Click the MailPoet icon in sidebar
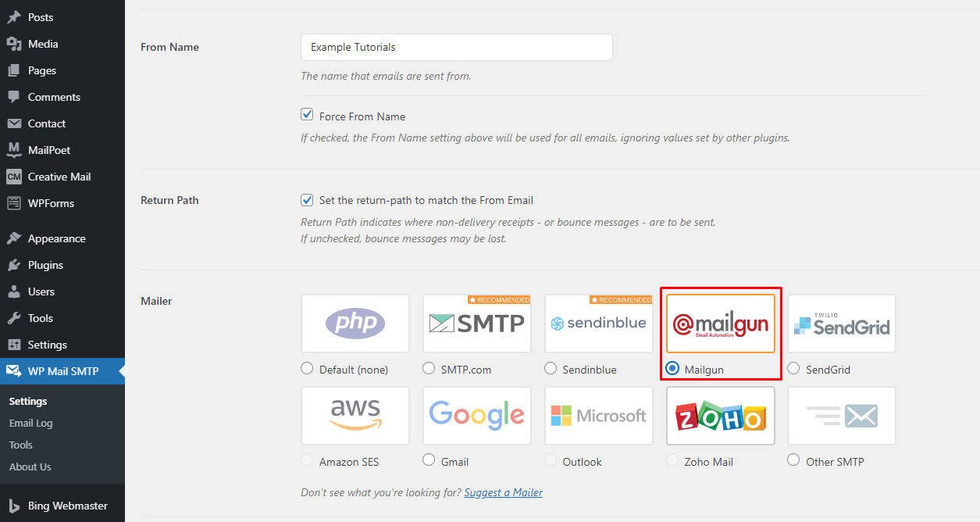 13,150
